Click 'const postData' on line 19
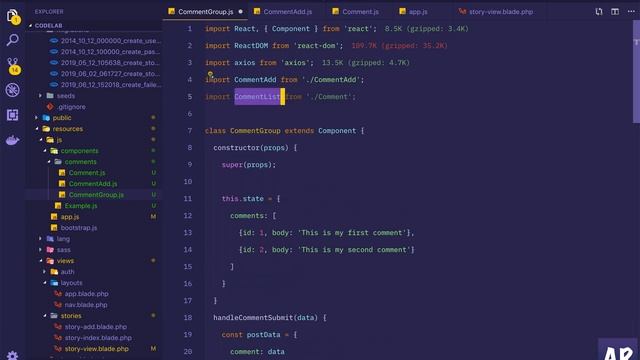Screen dimensions: 640x360 tap(251, 335)
